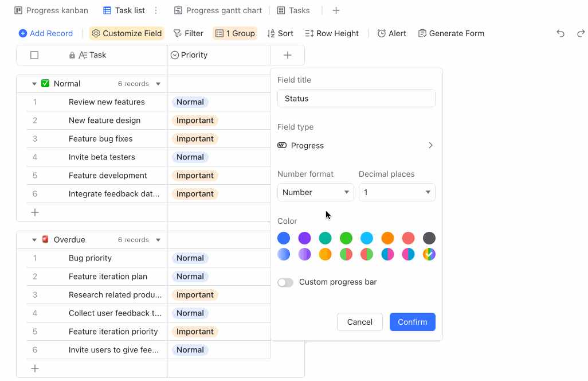588x381 pixels.
Task: Check the select-all checkbox in header
Action: (x=34, y=55)
